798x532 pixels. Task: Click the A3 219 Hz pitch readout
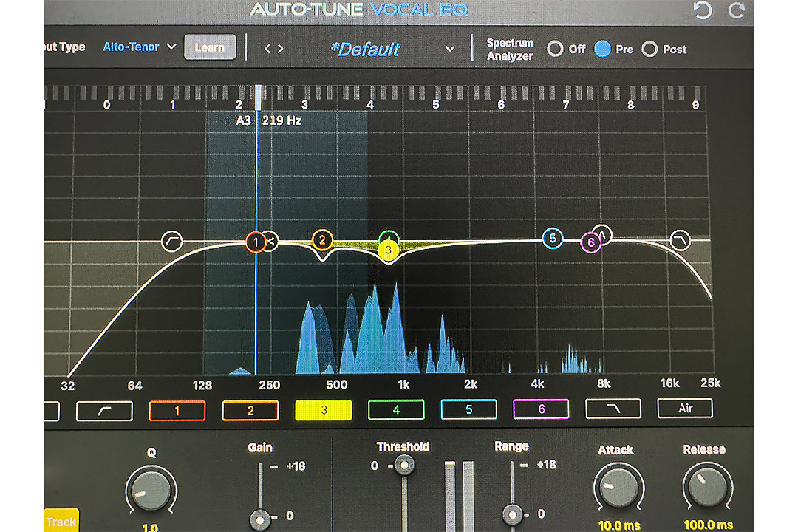[269, 120]
